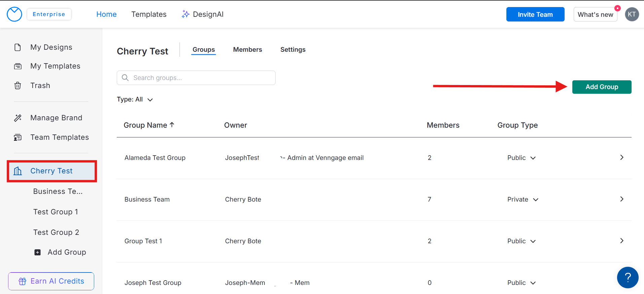Click the Manage Brand wand icon
The height and width of the screenshot is (294, 644).
[x=18, y=118]
